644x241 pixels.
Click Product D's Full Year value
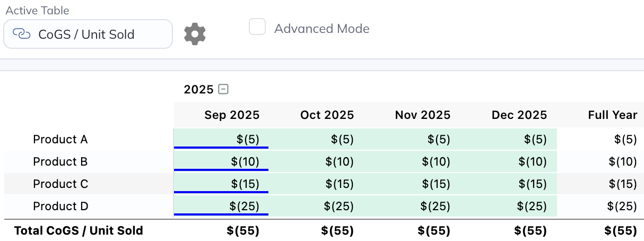click(621, 206)
